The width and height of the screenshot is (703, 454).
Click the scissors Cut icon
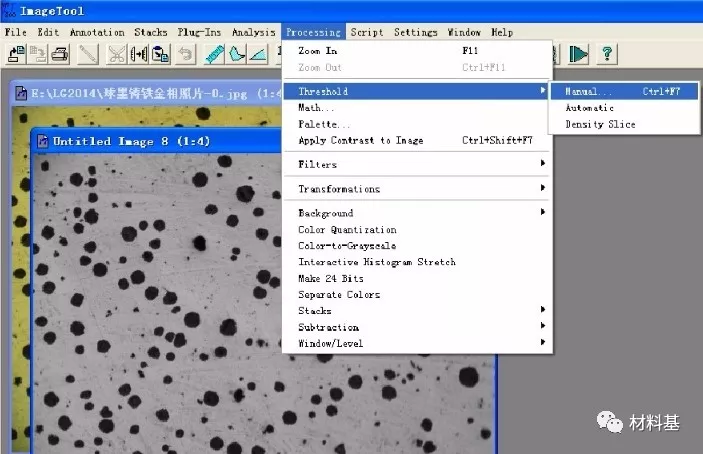click(x=117, y=54)
